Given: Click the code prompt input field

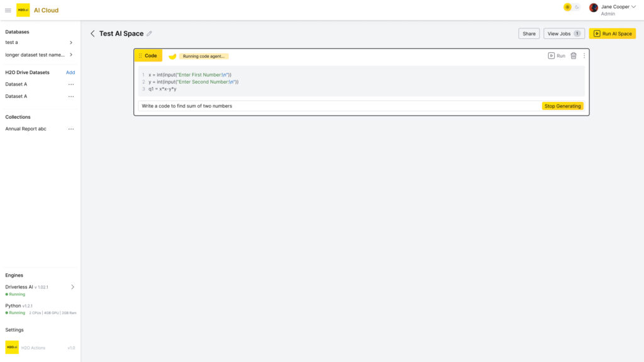Looking at the screenshot, I should click(x=338, y=106).
